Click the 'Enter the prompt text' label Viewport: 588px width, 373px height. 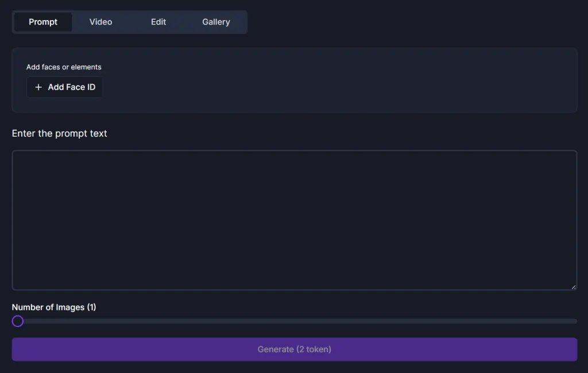[x=59, y=133]
